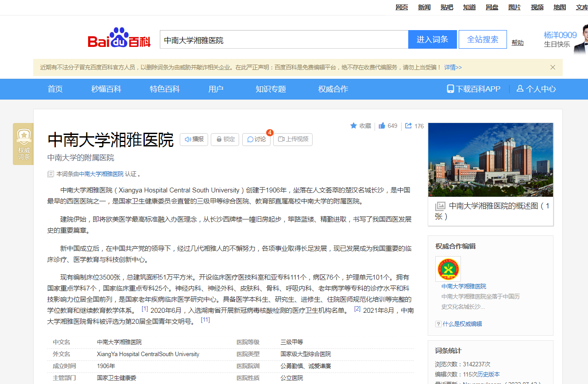Open 个人中心 personal center

536,89
